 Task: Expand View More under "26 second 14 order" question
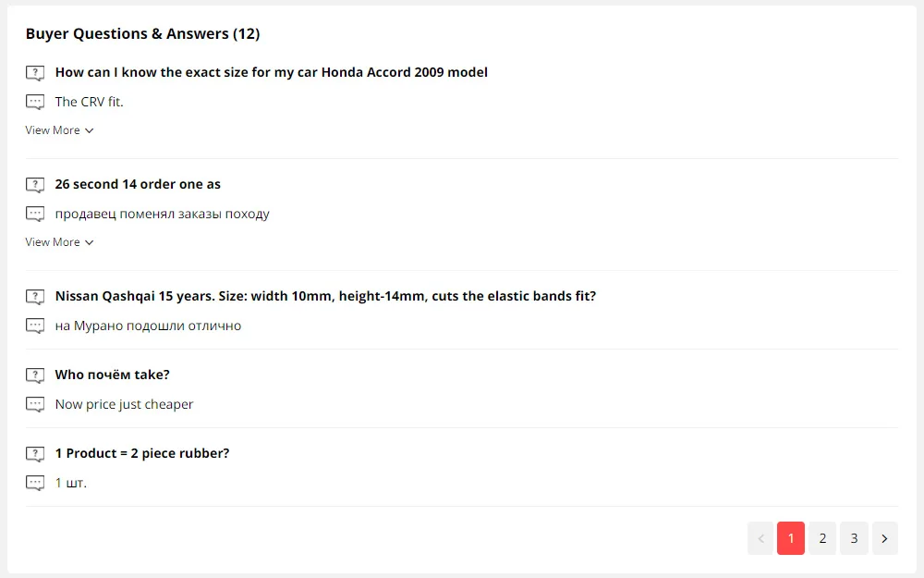[59, 242]
